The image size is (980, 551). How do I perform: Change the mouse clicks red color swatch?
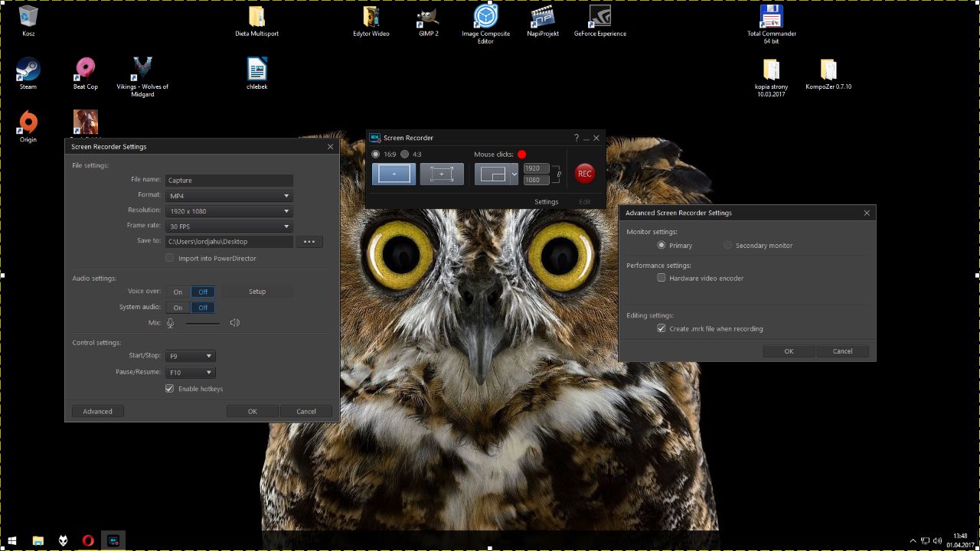(522, 155)
